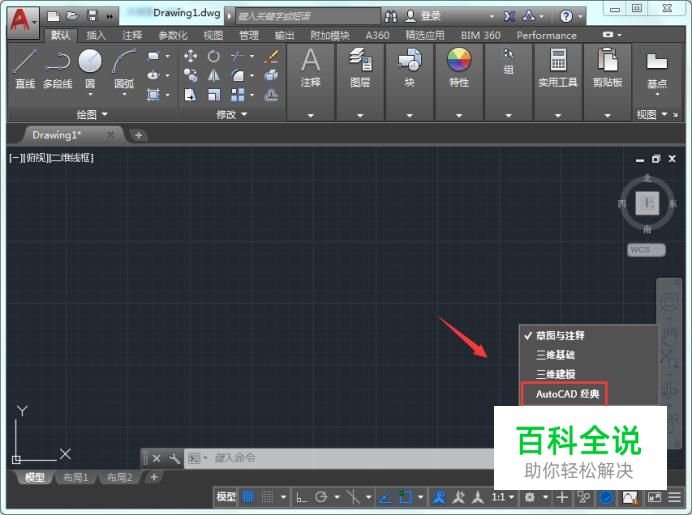Click the WCS coordinate system button
Viewport: 692px width, 515px height.
[x=646, y=250]
